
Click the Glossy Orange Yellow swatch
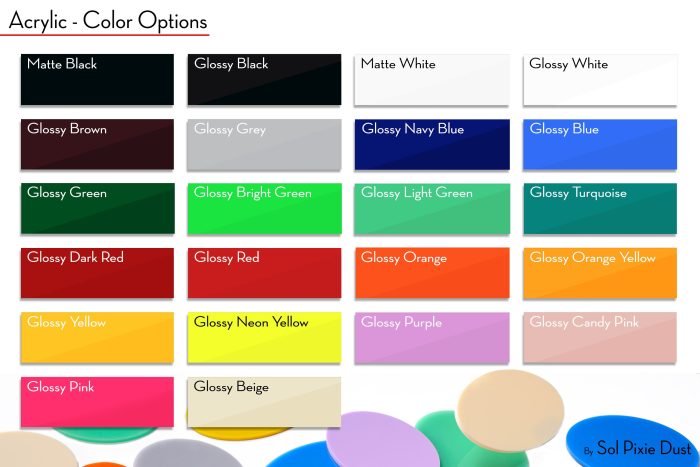click(x=600, y=273)
